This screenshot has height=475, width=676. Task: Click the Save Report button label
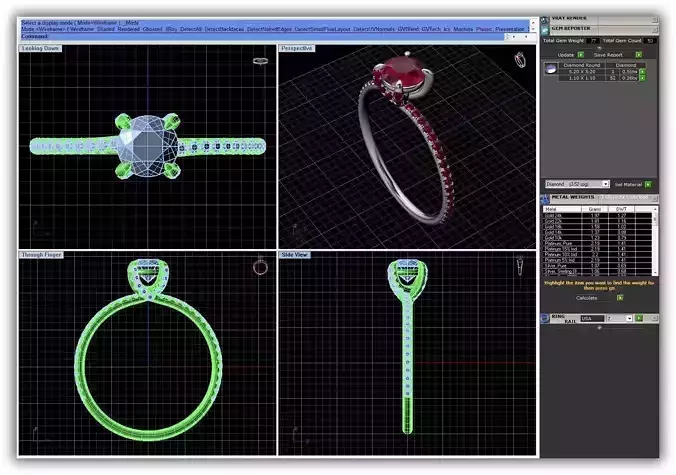608,55
